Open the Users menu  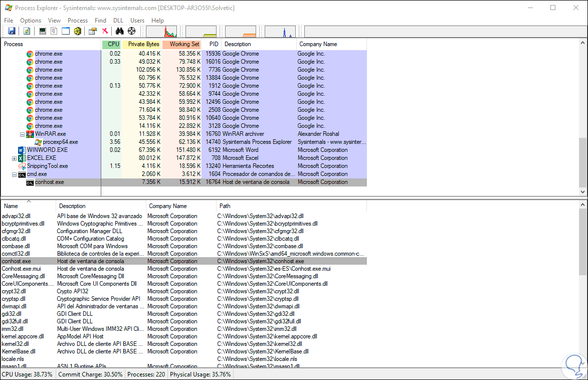(137, 20)
